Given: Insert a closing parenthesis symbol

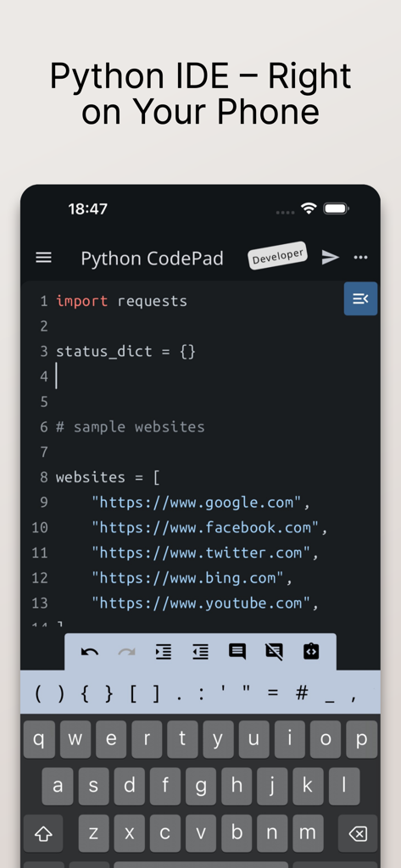Looking at the screenshot, I should [62, 693].
